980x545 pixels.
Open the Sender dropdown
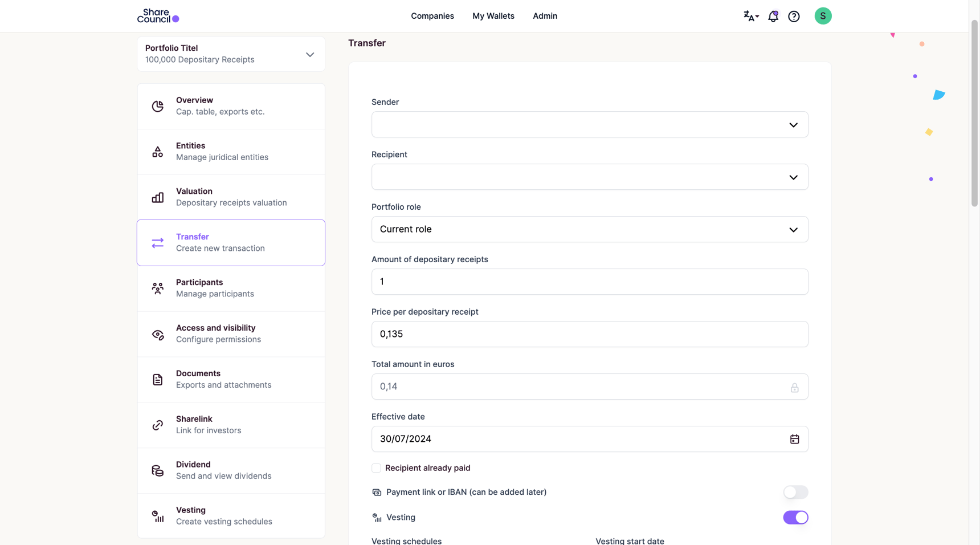(x=590, y=124)
